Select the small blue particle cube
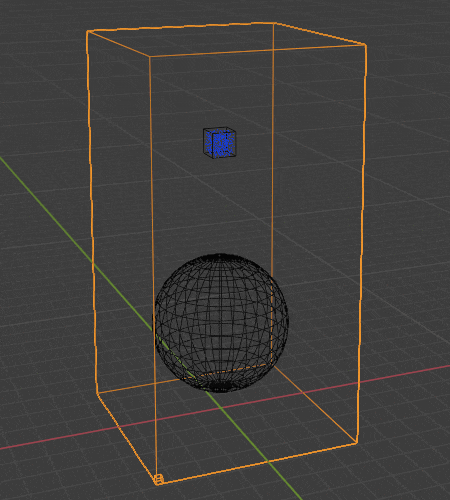Screen dimensions: 450x500 [x=220, y=142]
